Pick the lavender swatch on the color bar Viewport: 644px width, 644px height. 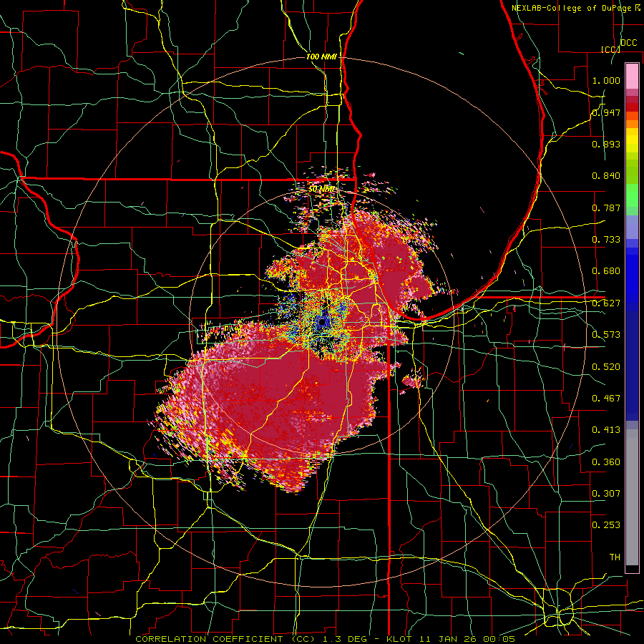pyautogui.click(x=632, y=227)
